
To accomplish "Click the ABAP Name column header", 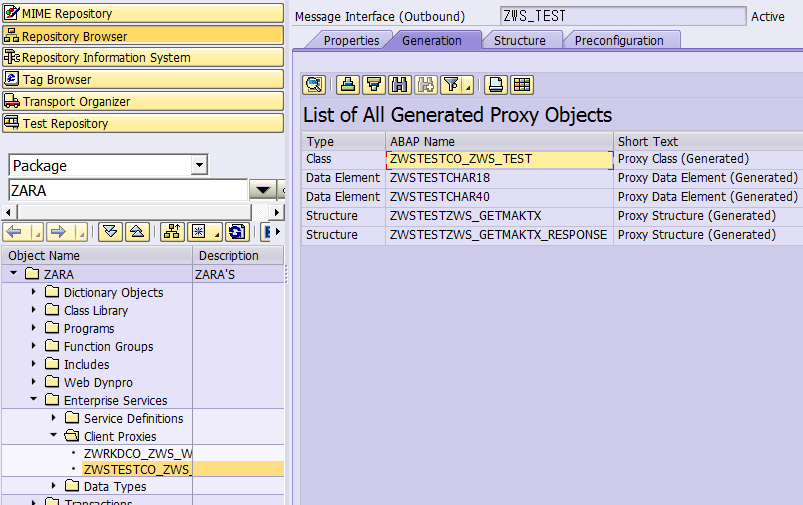I will (x=499, y=141).
